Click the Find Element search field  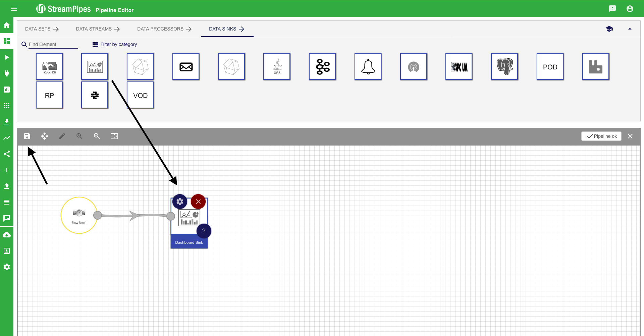(x=53, y=44)
